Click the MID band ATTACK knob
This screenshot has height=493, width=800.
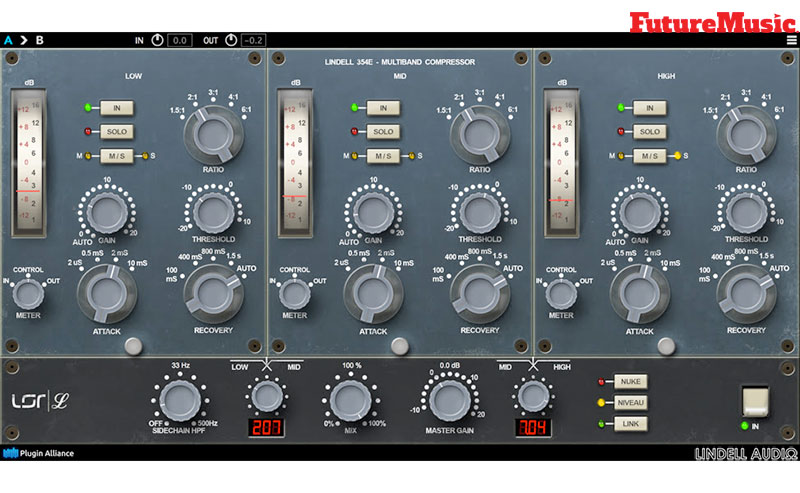(x=373, y=293)
